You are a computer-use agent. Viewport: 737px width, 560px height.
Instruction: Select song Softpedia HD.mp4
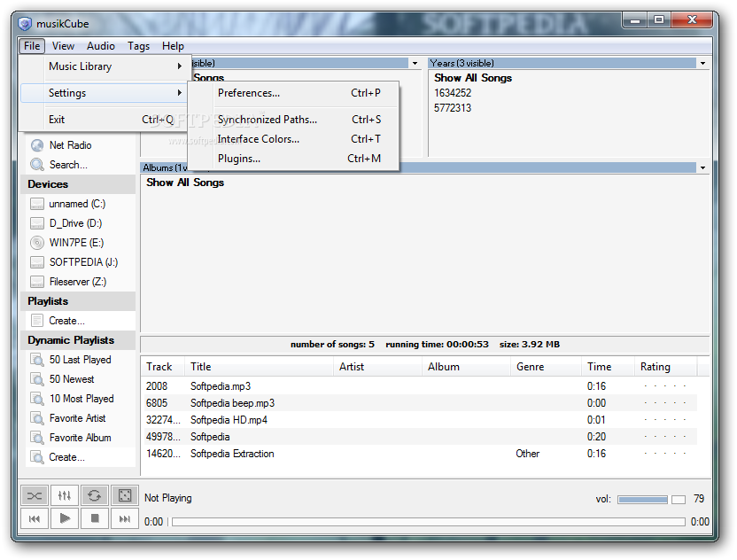point(229,420)
